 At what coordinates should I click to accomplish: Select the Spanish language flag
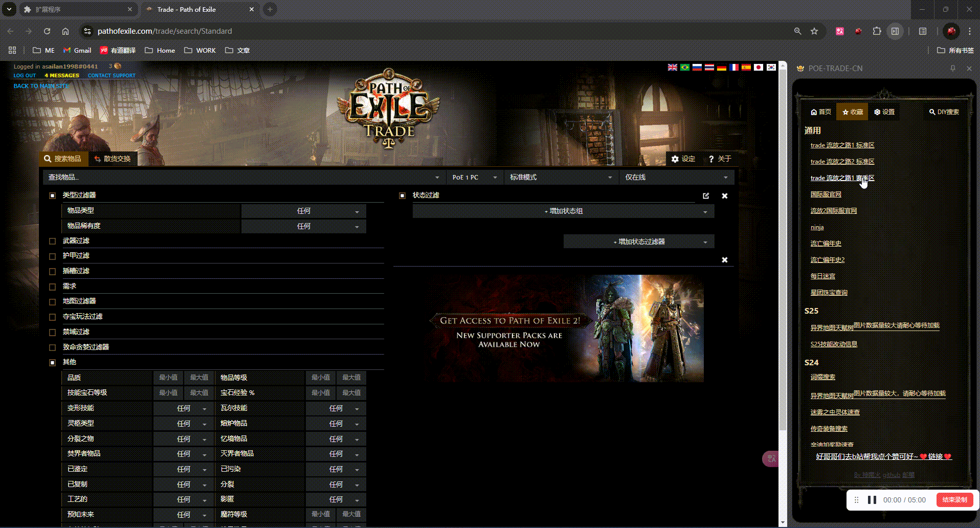tap(746, 68)
